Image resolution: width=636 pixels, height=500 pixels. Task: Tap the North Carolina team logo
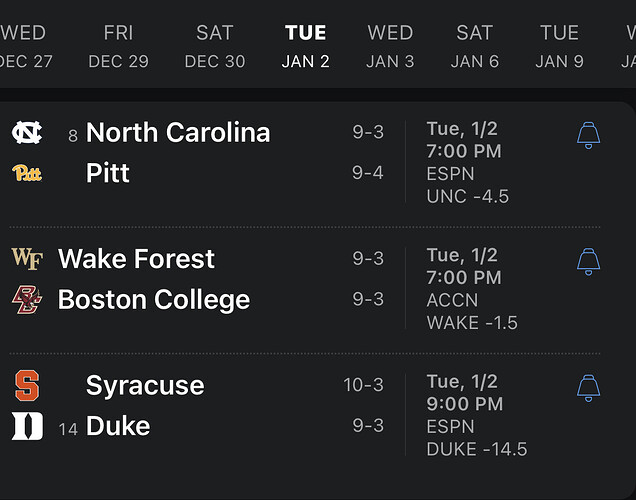point(27,132)
